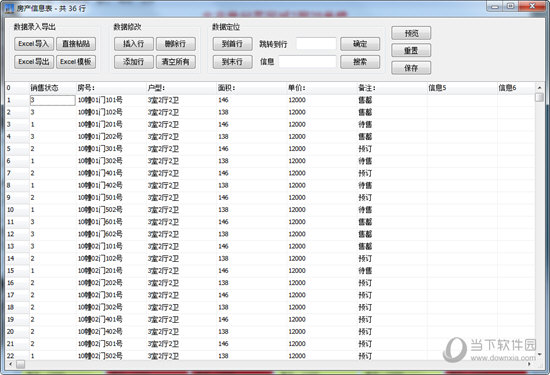Click the vertical scrollbar thumb
Screen dimensions: 550x375
pos(539,97)
